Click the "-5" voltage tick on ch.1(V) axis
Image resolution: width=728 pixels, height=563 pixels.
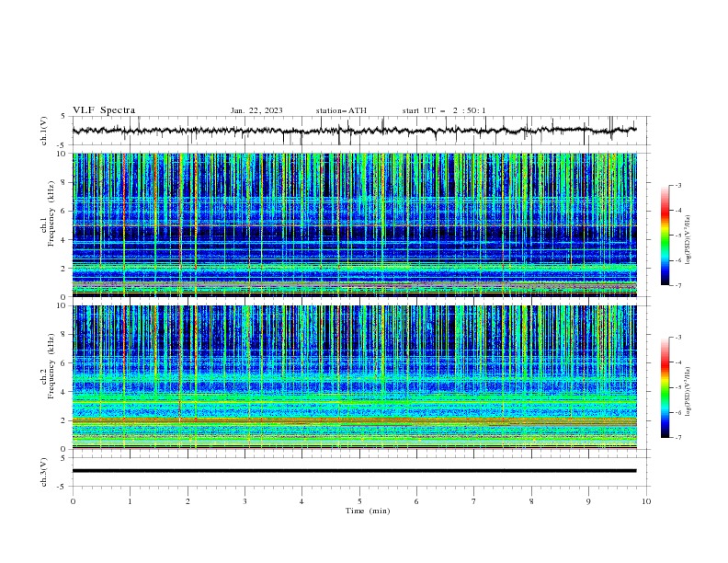click(63, 145)
